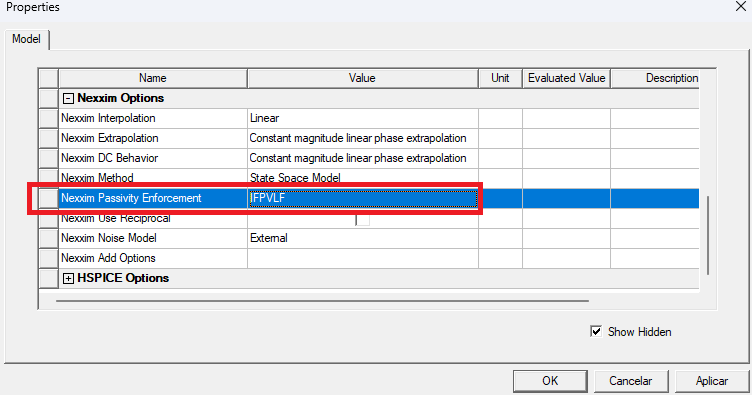Select the Nexxim Passivity Enforcement row name

[153, 198]
